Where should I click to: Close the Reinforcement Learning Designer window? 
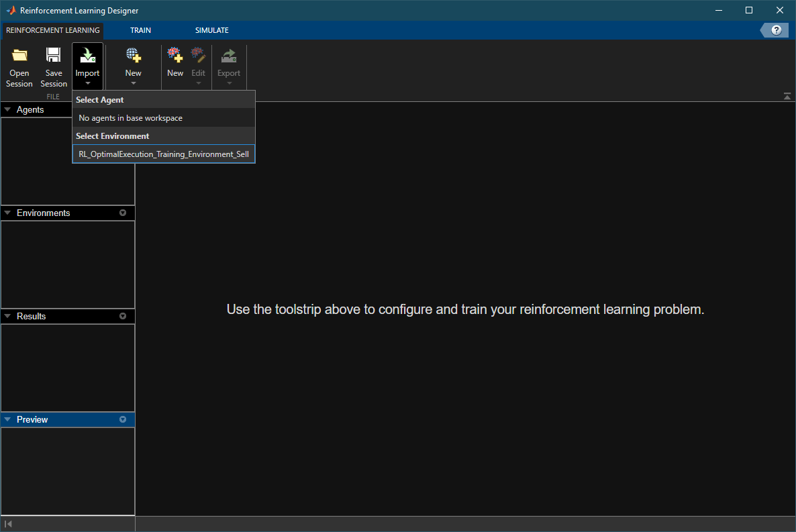click(x=780, y=10)
